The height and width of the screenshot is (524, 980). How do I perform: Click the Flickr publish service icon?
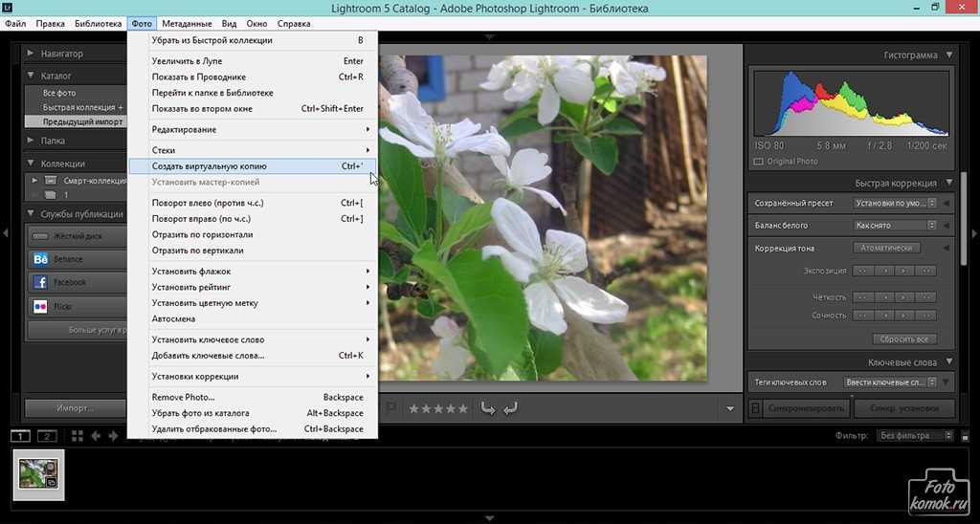[x=40, y=307]
